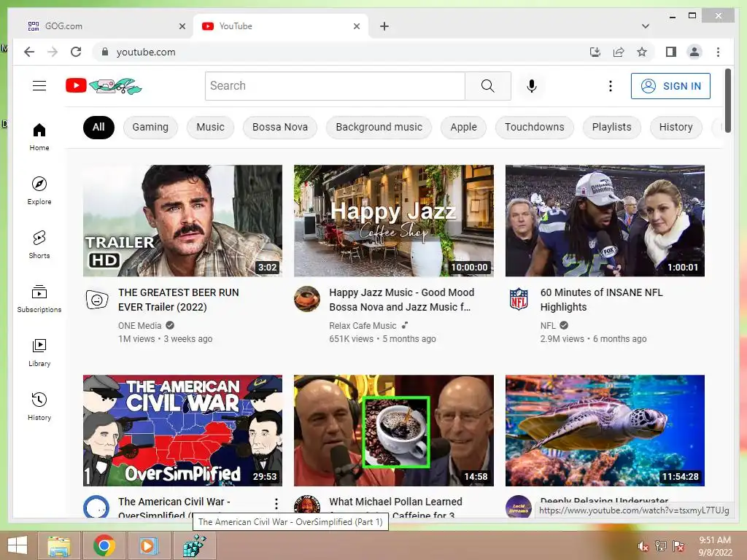
Task: Click Happy Jazz Music video title
Action: [402, 300]
